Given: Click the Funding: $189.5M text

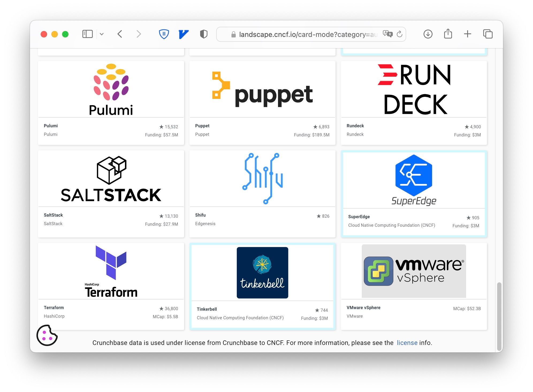Looking at the screenshot, I should [x=312, y=135].
